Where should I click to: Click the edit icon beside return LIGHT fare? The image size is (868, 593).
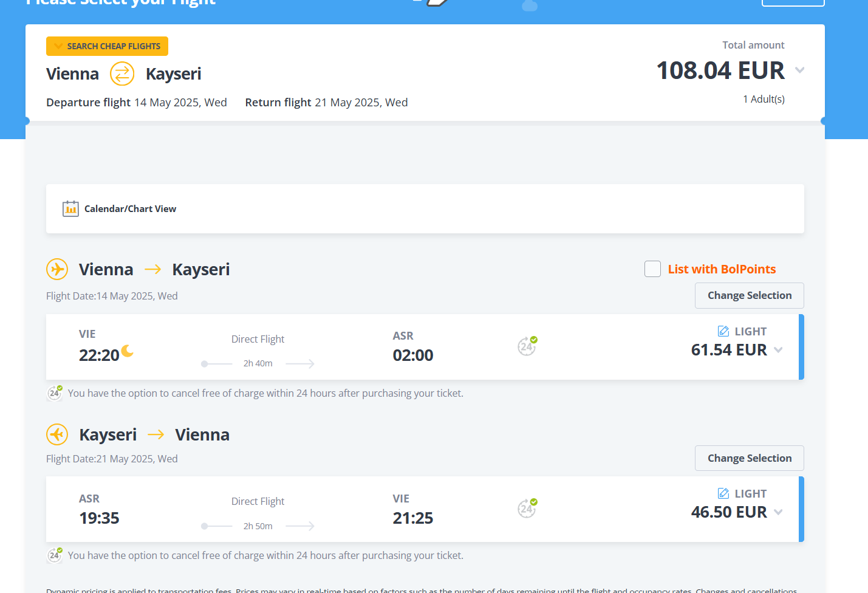coord(723,493)
